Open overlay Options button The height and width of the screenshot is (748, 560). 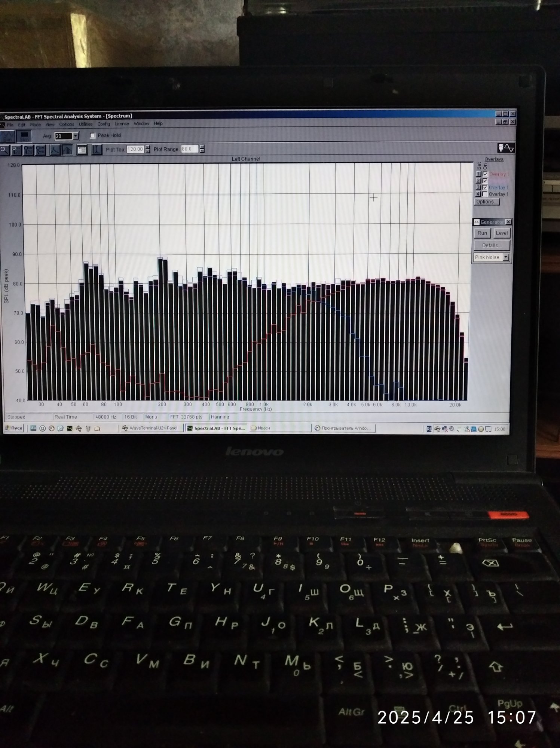[487, 202]
